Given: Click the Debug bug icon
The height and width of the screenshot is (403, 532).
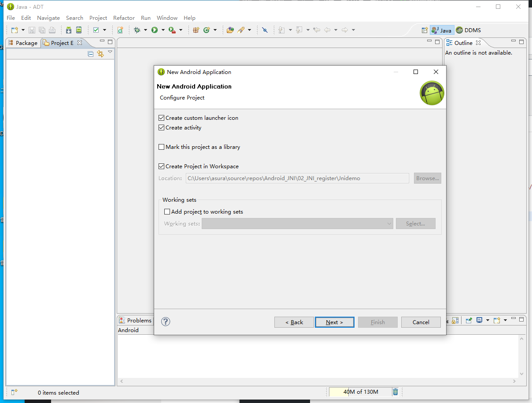Looking at the screenshot, I should (x=137, y=30).
